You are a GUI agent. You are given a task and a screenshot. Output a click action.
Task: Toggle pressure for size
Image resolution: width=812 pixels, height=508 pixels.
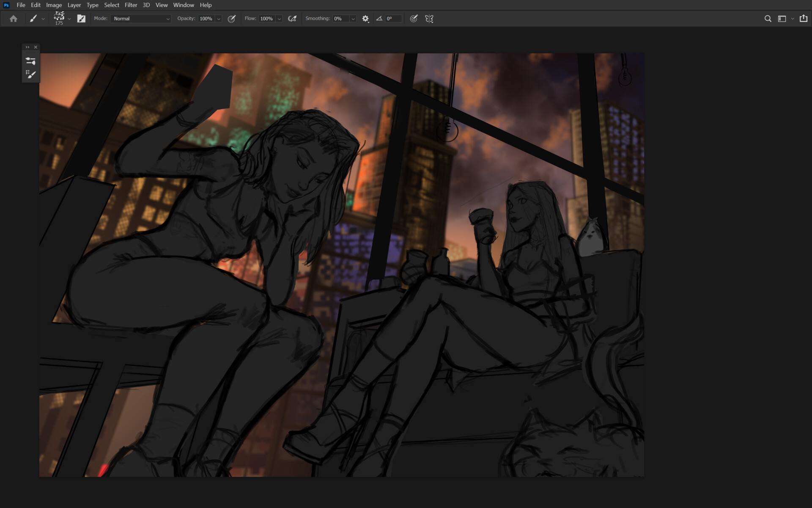pyautogui.click(x=414, y=19)
